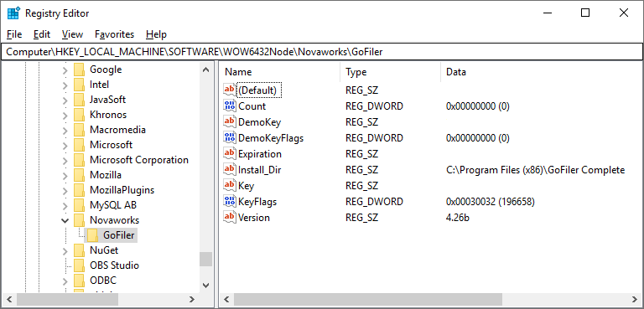Select the DemoKey string value icon

[x=230, y=122]
